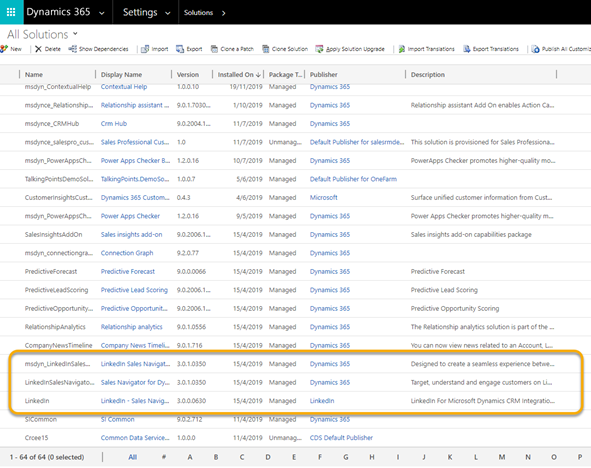Click the Apply Solution Upgrade icon
This screenshot has height=468, width=591.
click(319, 49)
